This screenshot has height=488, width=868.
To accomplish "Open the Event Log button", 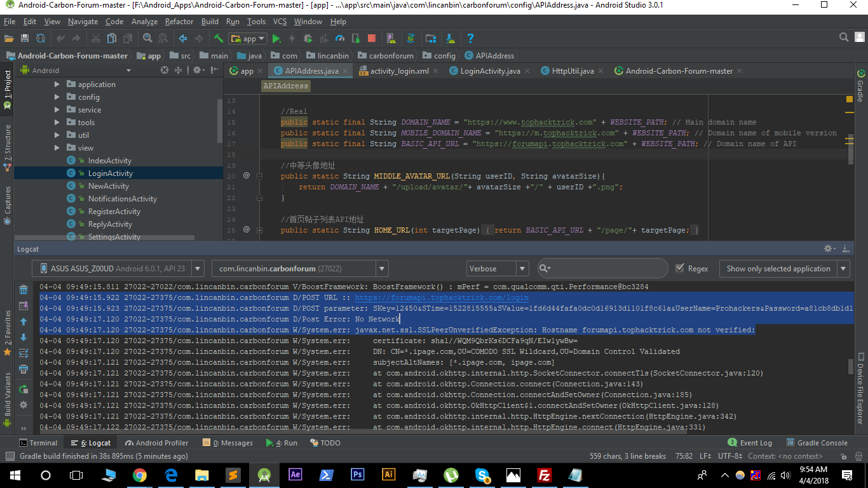I will (750, 443).
